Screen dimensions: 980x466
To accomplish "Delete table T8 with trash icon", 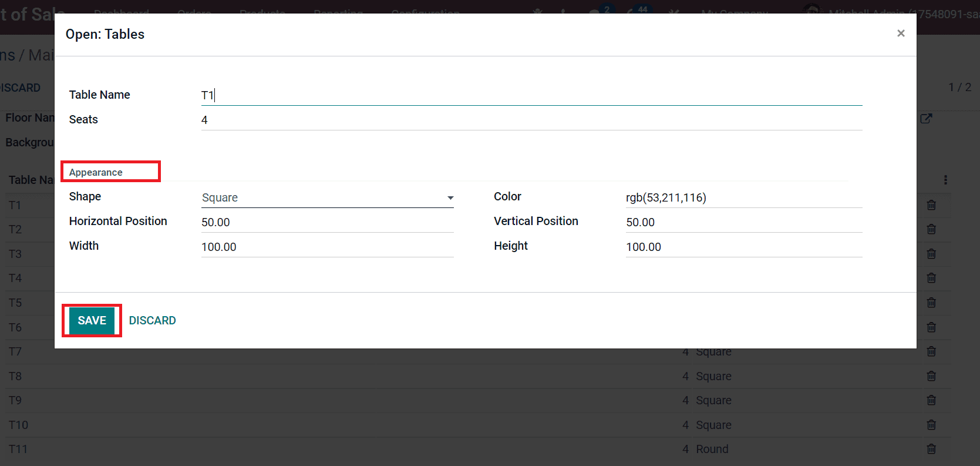I will [x=931, y=376].
